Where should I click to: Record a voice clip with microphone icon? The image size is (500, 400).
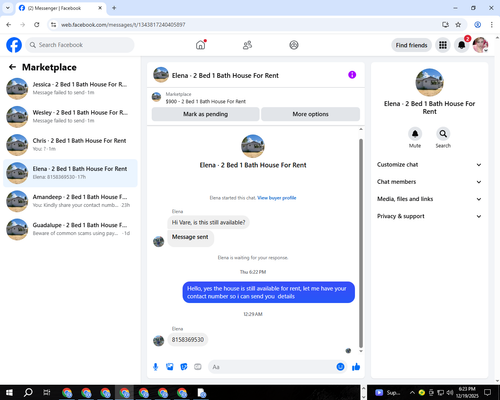(x=155, y=367)
